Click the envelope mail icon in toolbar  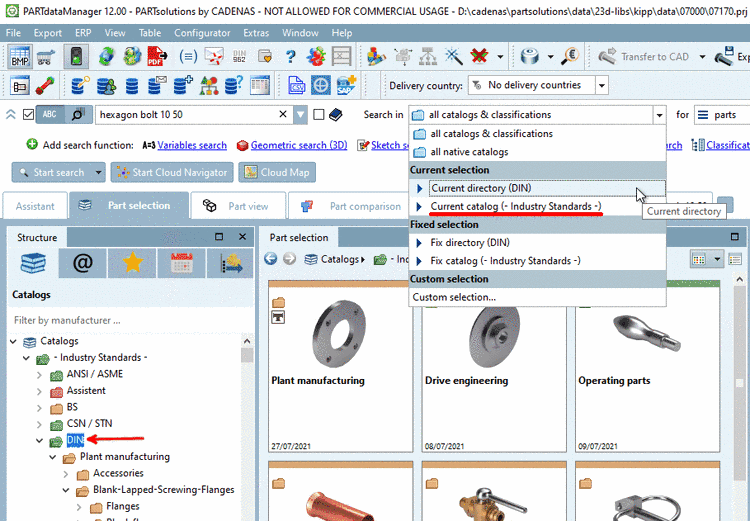pyautogui.click(x=214, y=56)
